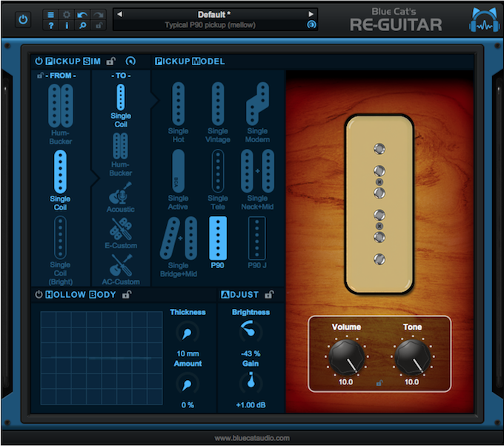Select Single Coil as FROM pickup
This screenshot has width=504, height=446.
coord(60,180)
